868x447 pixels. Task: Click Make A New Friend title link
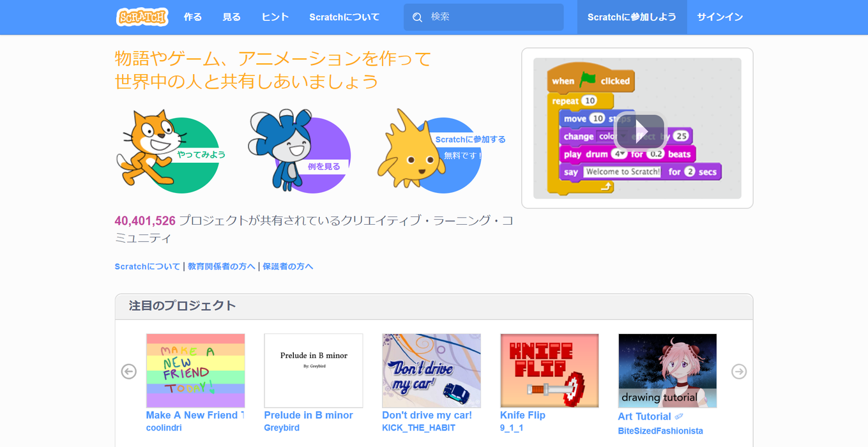[195, 415]
